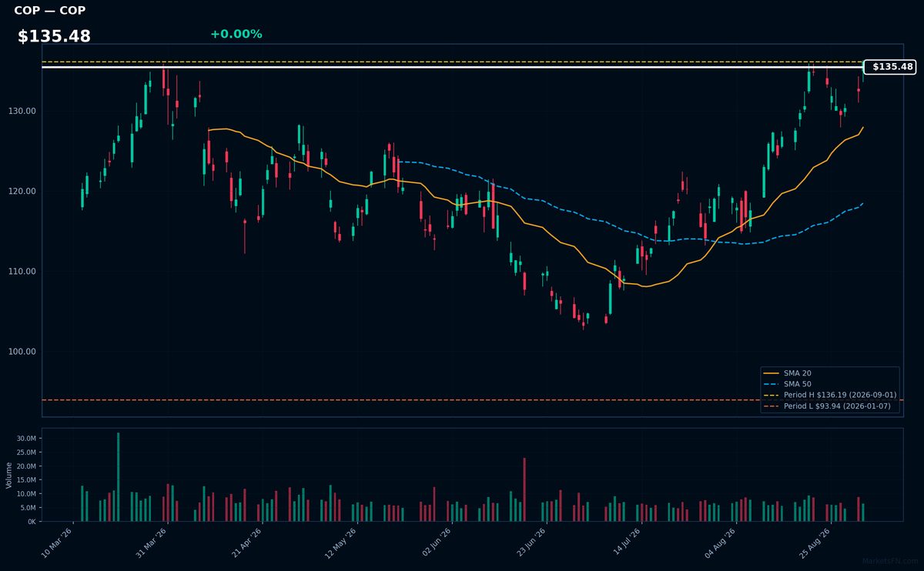The image size is (924, 571).
Task: Click the 5.0M volume axis label
Action: (x=28, y=508)
